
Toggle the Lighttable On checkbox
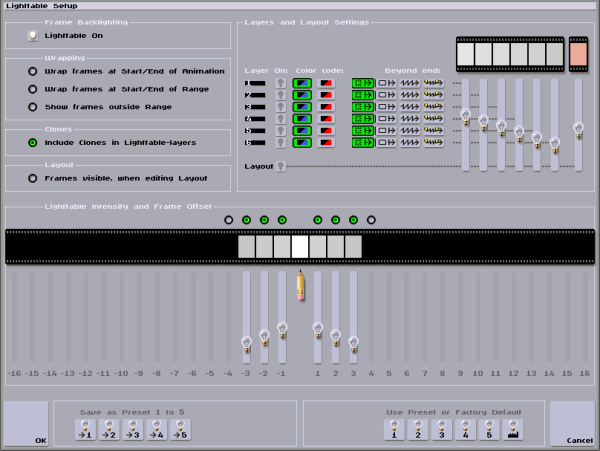pyautogui.click(x=33, y=36)
